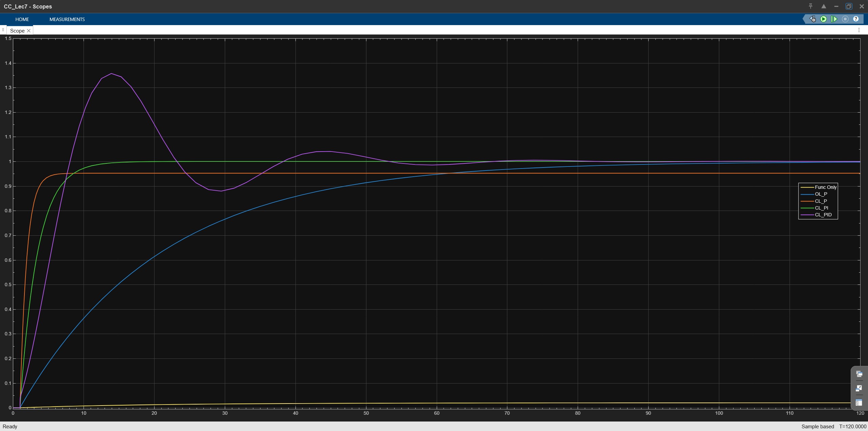Click the Step Forward simulation icon
The width and height of the screenshot is (868, 431).
[x=834, y=19]
